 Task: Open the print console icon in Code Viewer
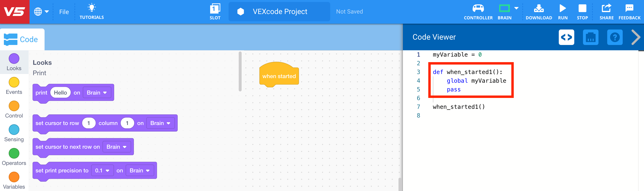[591, 37]
